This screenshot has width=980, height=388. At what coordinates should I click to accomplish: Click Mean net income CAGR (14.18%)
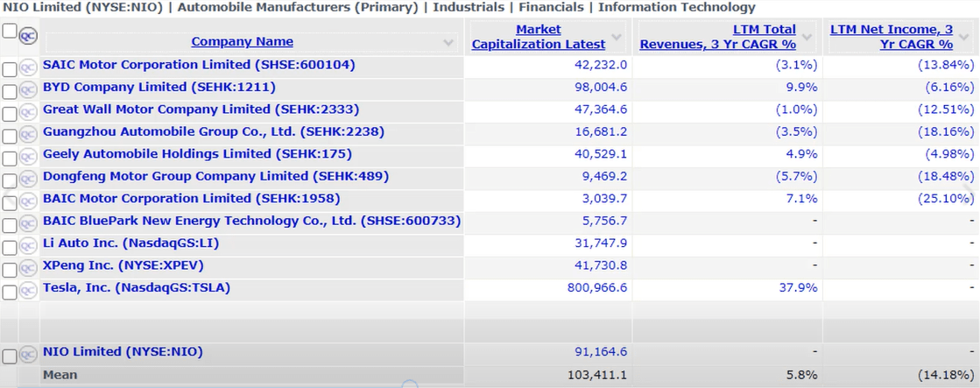(946, 375)
